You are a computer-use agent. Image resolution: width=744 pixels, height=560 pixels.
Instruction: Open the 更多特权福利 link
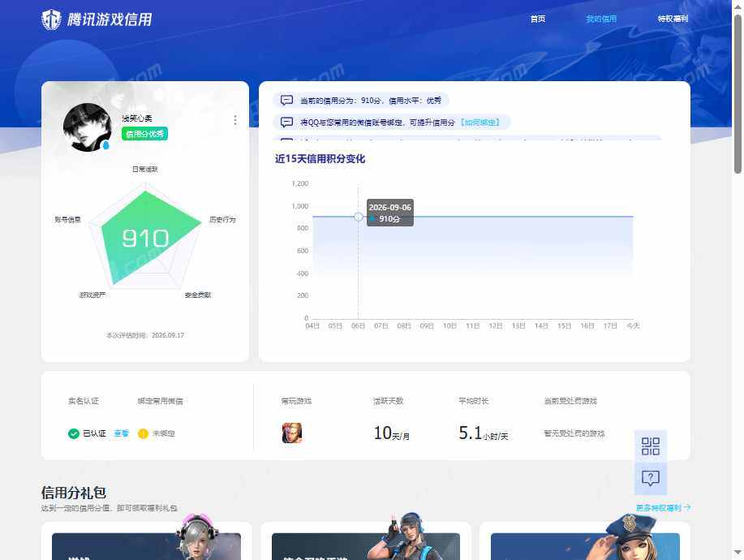point(664,508)
